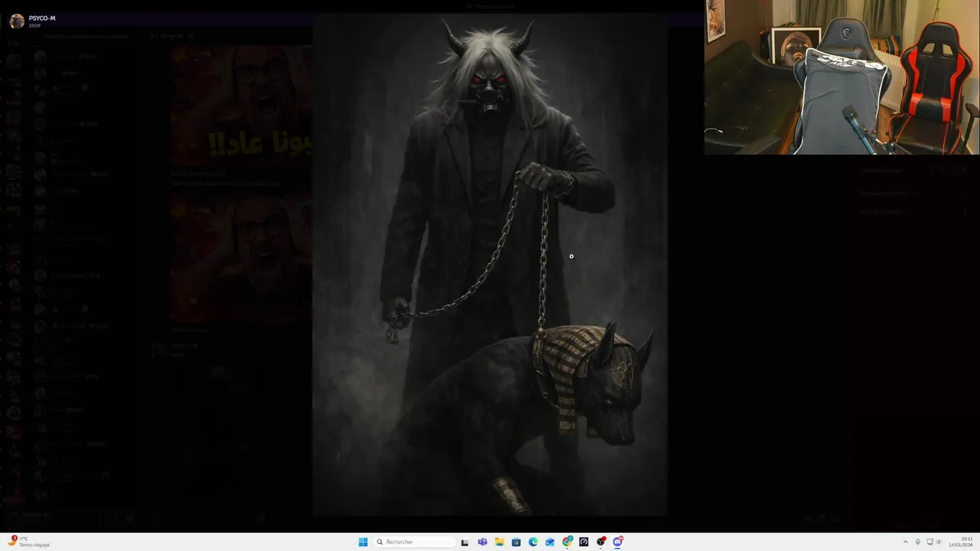Open the Outlook mail taskbar icon
980x551 pixels.
[550, 542]
